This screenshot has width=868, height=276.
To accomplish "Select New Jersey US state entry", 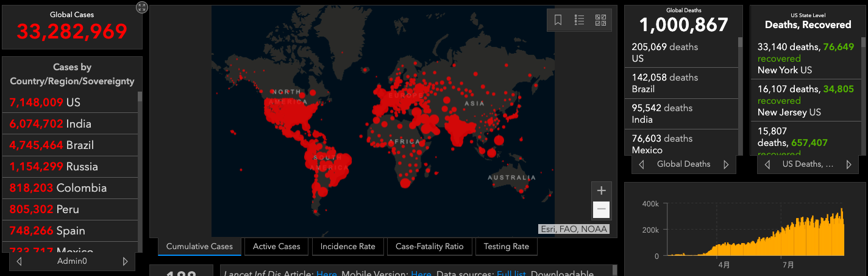I will pyautogui.click(x=806, y=100).
